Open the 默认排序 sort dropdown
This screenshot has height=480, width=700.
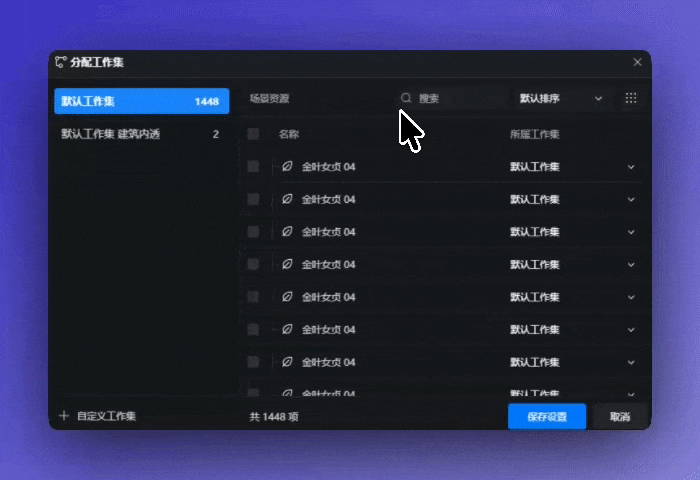tap(561, 98)
